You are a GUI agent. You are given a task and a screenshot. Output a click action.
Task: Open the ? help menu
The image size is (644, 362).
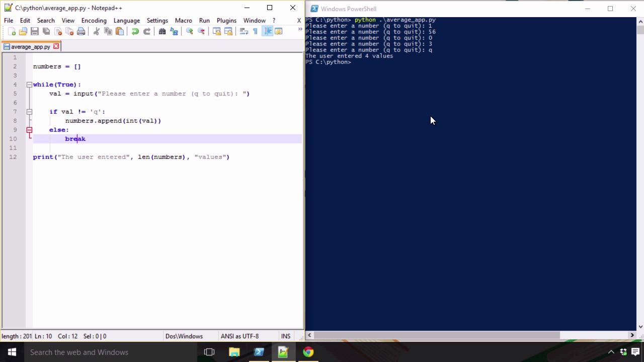tap(274, 21)
